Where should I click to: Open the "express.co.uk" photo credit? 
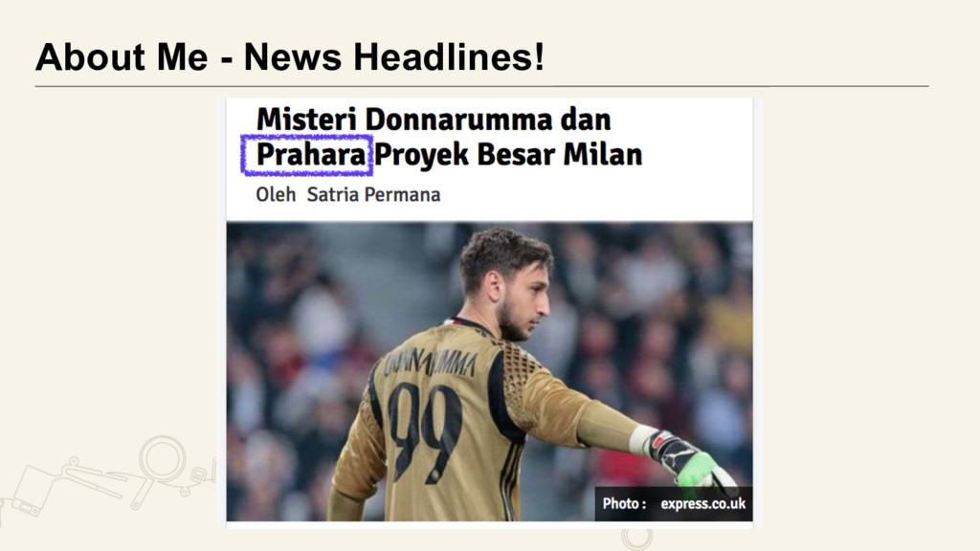click(703, 503)
